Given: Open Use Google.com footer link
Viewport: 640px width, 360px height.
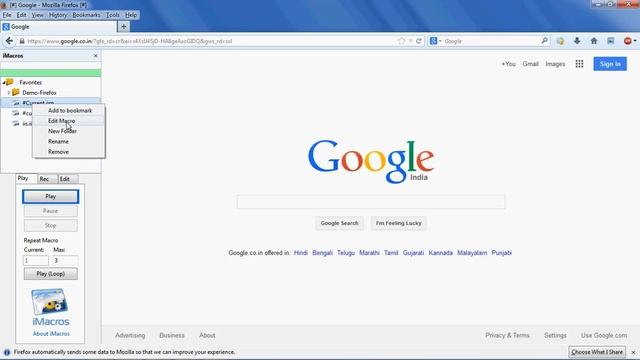Looking at the screenshot, I should click(604, 335).
